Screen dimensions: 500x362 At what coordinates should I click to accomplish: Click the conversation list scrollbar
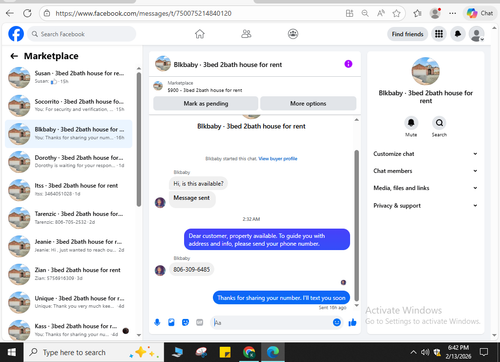(x=139, y=139)
